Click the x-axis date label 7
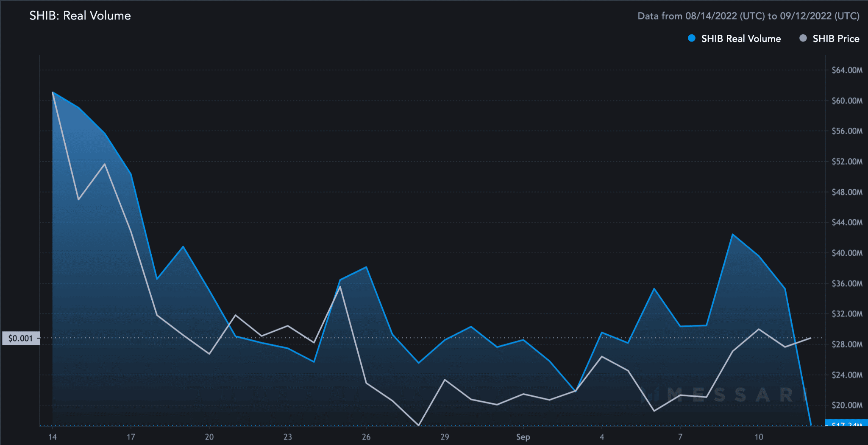Screen dimensions: 868x445 (x=680, y=437)
